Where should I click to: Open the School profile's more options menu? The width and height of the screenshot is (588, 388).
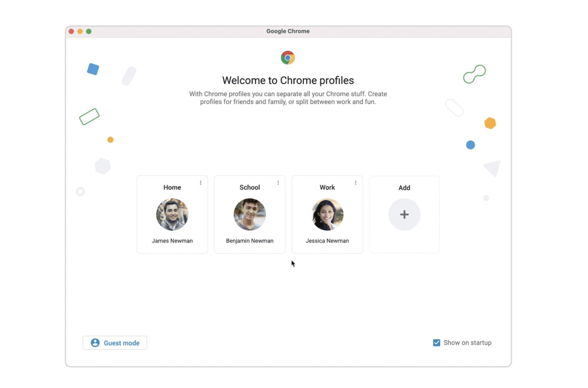click(278, 183)
